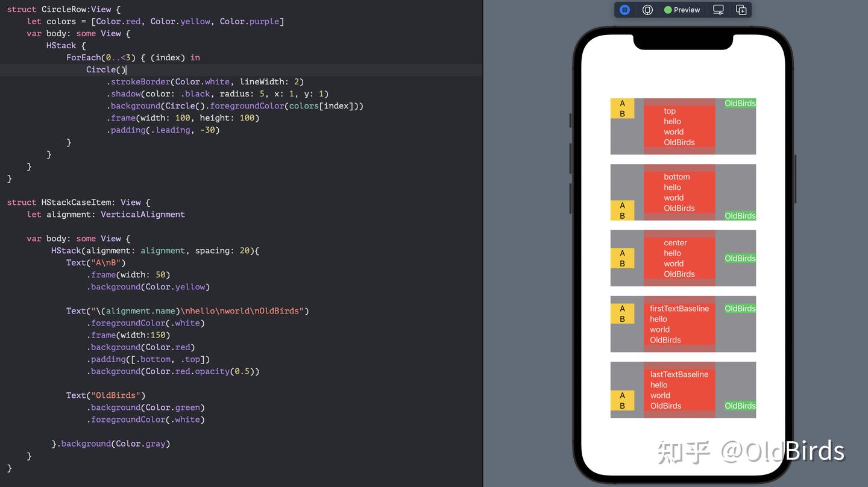Click the green OldBirds label in the top row

click(740, 103)
